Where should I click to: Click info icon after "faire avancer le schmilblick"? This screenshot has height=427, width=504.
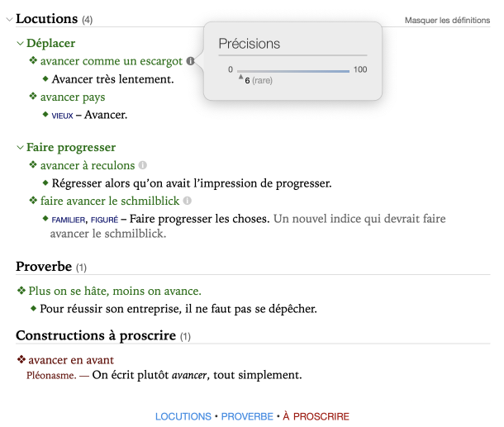[187, 201]
